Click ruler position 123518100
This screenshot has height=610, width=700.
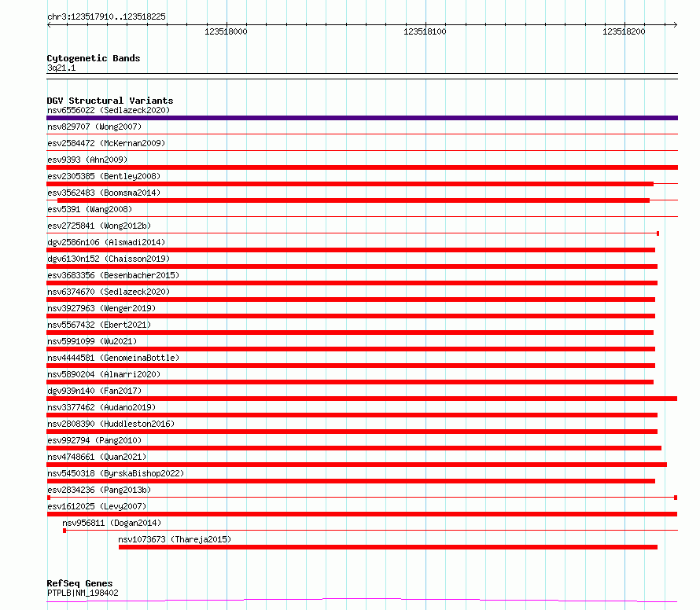tap(425, 31)
